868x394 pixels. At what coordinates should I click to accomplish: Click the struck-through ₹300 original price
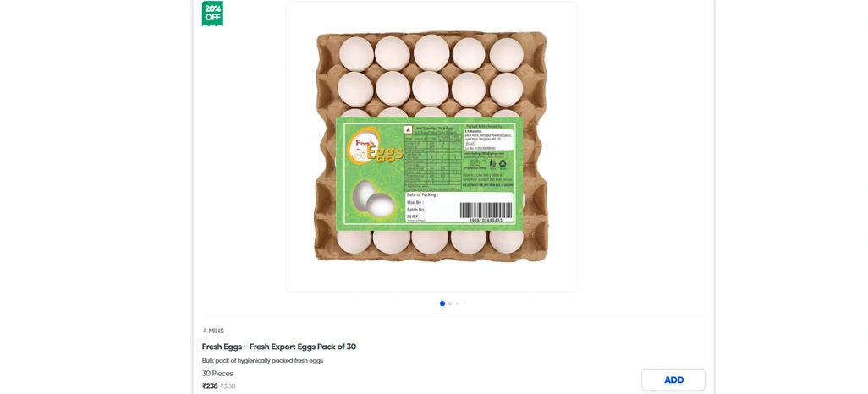228,386
